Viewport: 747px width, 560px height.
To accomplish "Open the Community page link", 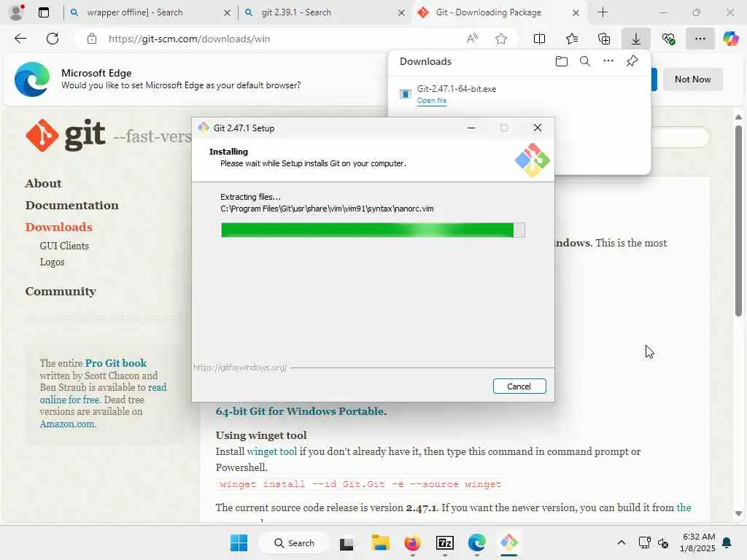I will (61, 291).
